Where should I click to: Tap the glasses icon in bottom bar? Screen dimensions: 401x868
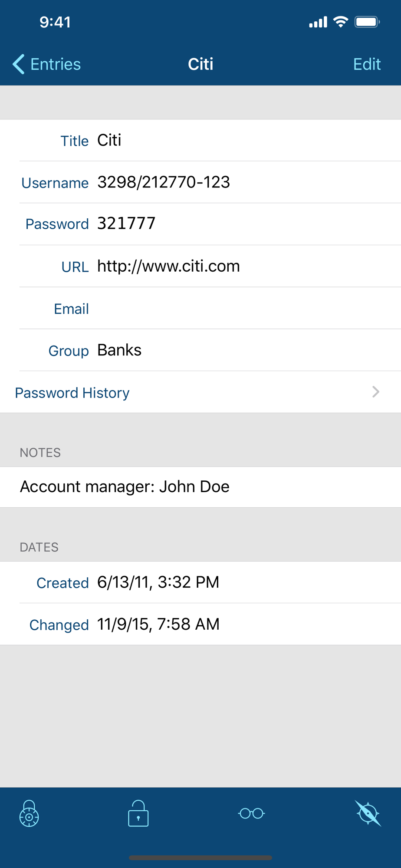252,813
